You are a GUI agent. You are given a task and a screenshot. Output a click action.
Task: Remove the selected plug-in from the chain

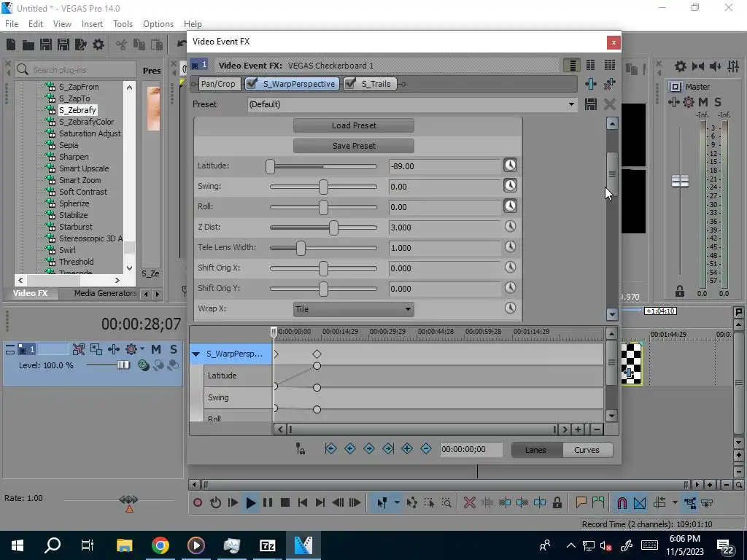tap(609, 84)
